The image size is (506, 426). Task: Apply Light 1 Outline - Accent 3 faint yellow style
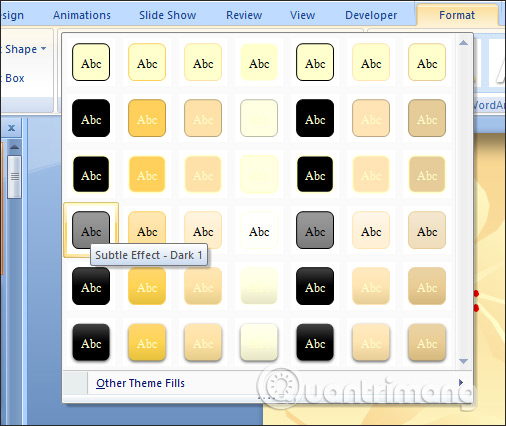point(259,174)
